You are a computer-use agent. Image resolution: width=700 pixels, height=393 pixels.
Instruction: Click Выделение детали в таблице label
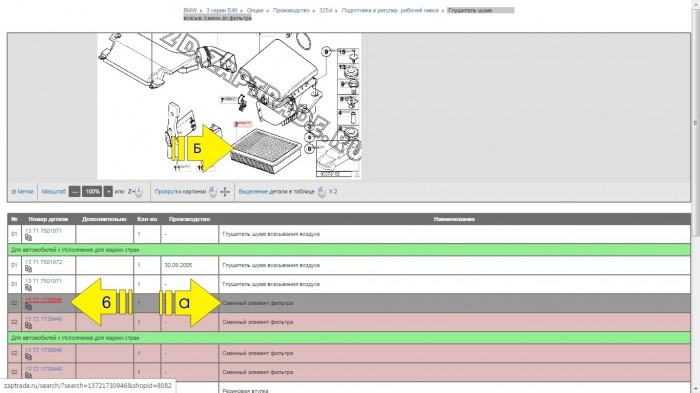276,192
